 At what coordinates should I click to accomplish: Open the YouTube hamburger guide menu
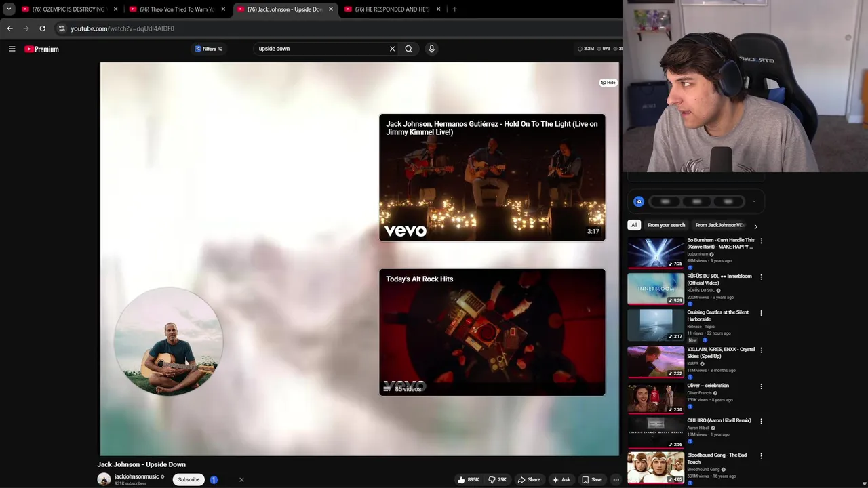click(12, 49)
